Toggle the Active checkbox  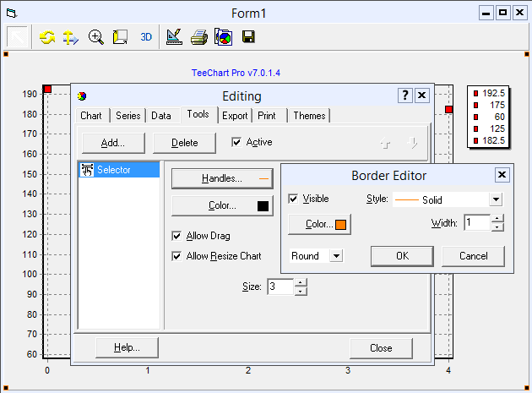tap(236, 142)
